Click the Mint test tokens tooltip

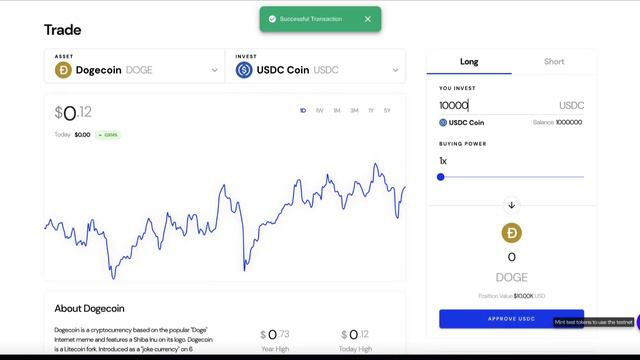click(x=593, y=322)
